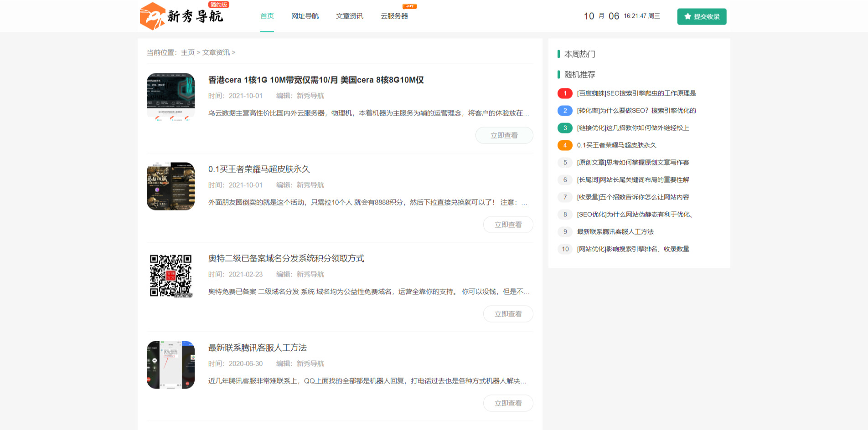
Task: Click summary text 乌云数据主营高性价比
Action: 369,113
